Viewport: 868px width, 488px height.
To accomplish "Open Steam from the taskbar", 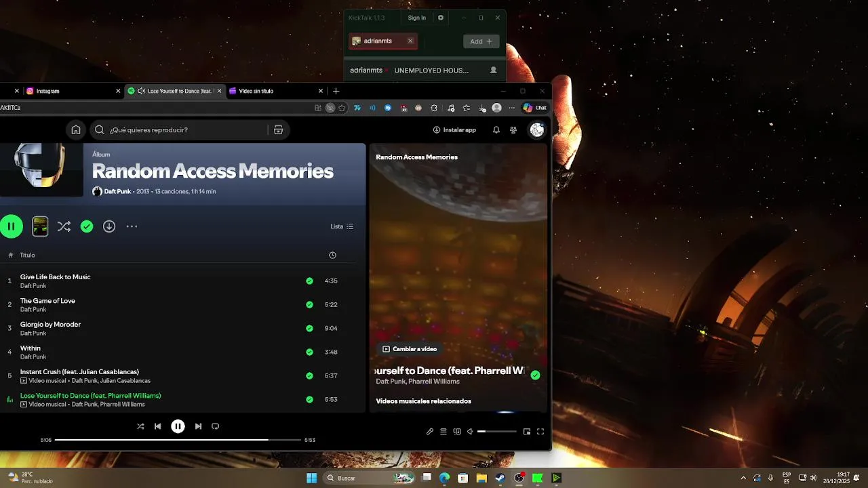I will click(500, 478).
